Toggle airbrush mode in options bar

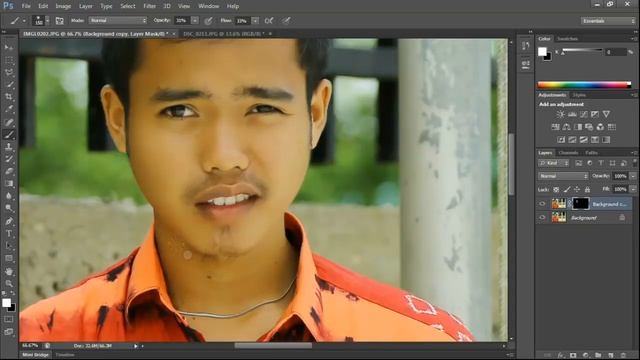coord(269,20)
